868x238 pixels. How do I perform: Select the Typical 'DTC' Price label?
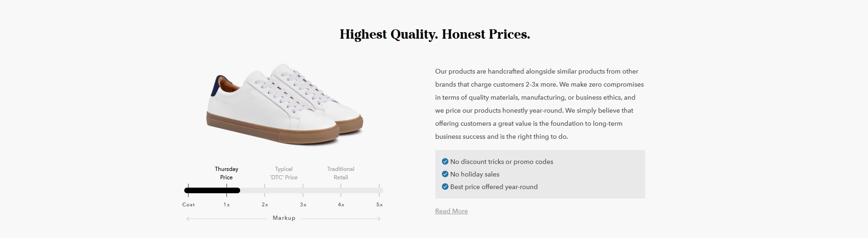point(283,173)
